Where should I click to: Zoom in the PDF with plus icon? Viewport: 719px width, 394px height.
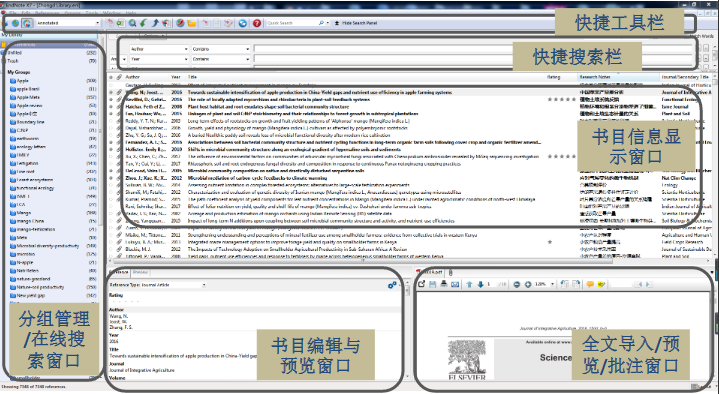(x=528, y=284)
